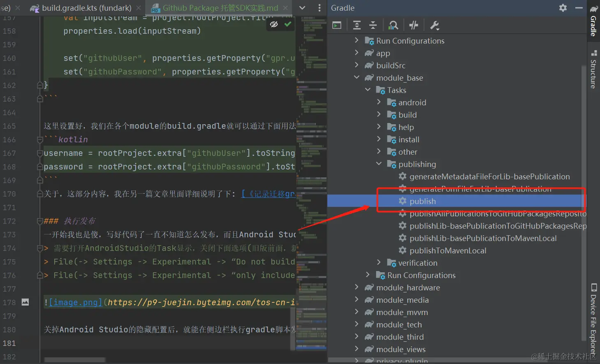Select the publishToMavenLocal task
Image resolution: width=600 pixels, height=364 pixels.
tap(448, 250)
